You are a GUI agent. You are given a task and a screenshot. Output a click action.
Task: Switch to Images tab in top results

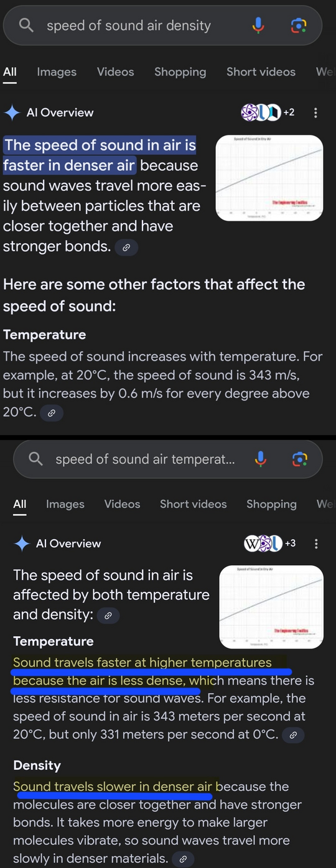pyautogui.click(x=57, y=72)
